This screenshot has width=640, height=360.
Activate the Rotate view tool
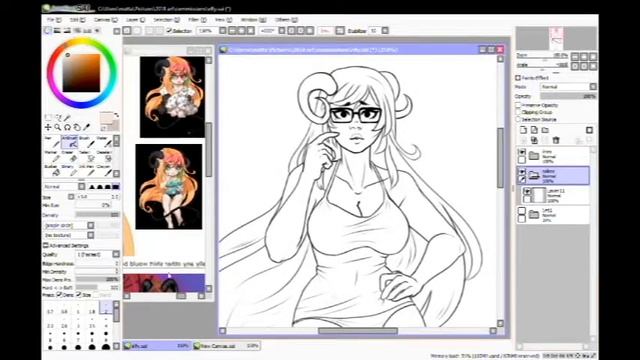[x=67, y=127]
